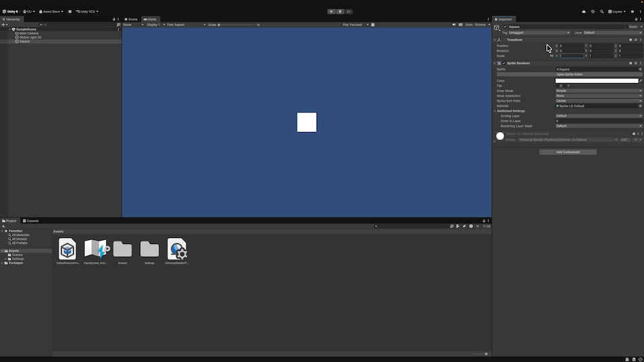This screenshot has height=362, width=644.
Task: Open the Mask Interaction dropdown
Action: tap(598, 96)
